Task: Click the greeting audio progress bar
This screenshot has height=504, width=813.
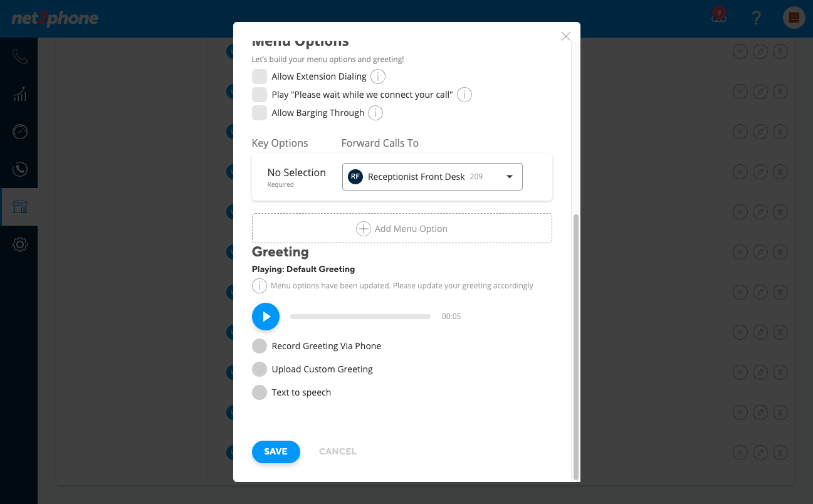Action: pyautogui.click(x=360, y=317)
